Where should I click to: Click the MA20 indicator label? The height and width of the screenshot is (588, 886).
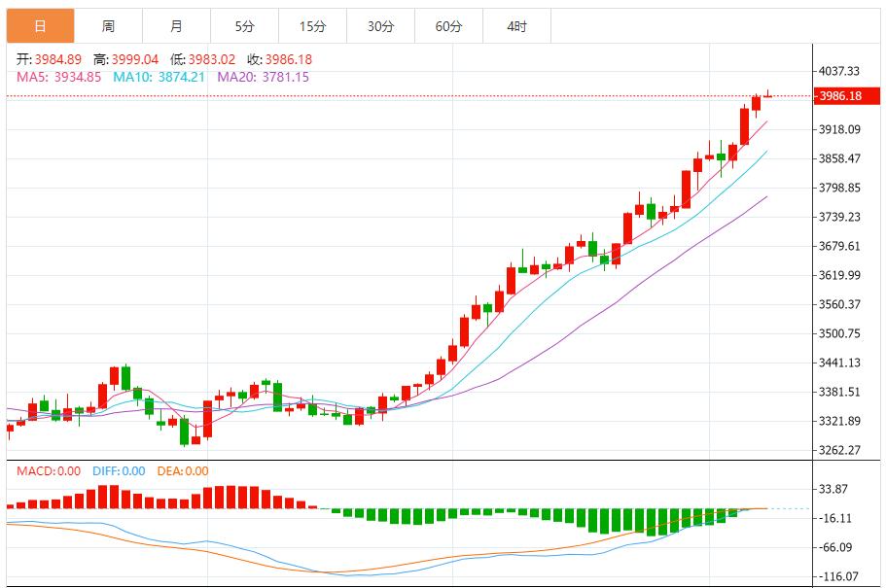point(263,77)
